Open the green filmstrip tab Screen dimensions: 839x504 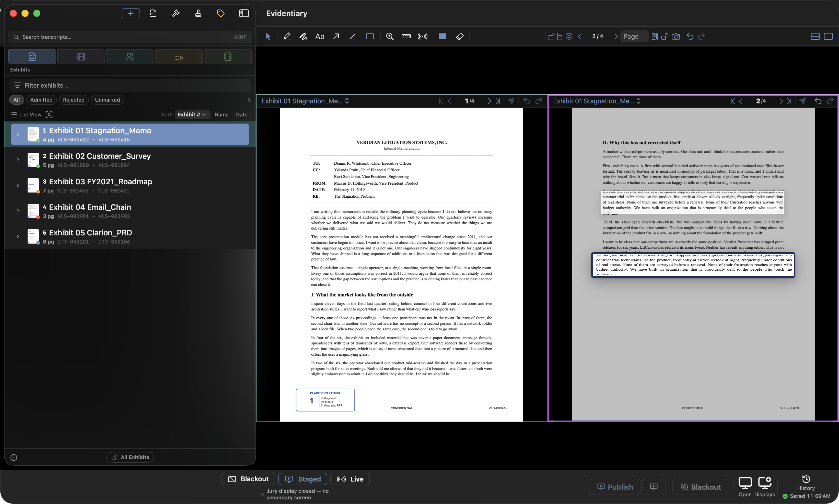tap(228, 56)
